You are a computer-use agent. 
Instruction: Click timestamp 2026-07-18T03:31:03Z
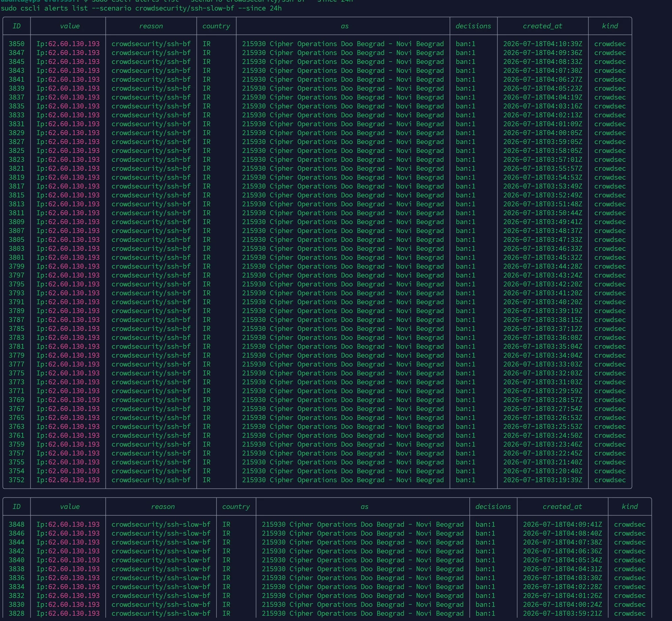tap(542, 382)
